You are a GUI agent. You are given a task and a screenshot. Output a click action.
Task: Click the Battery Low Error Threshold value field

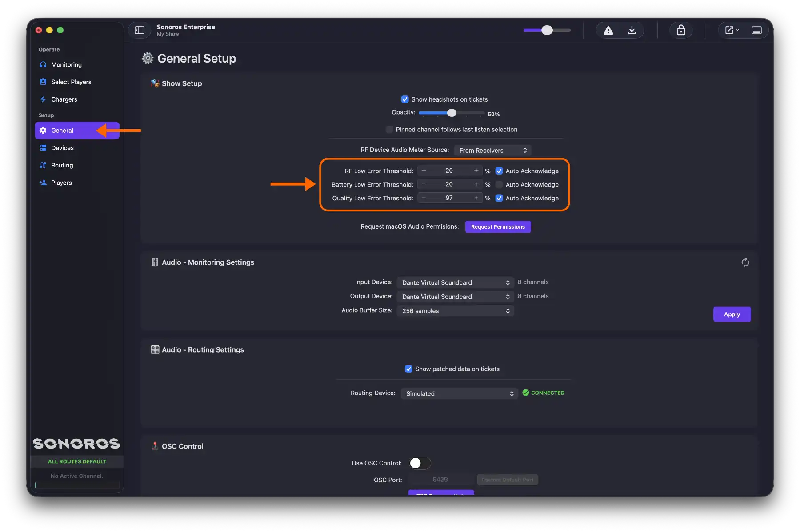point(449,184)
